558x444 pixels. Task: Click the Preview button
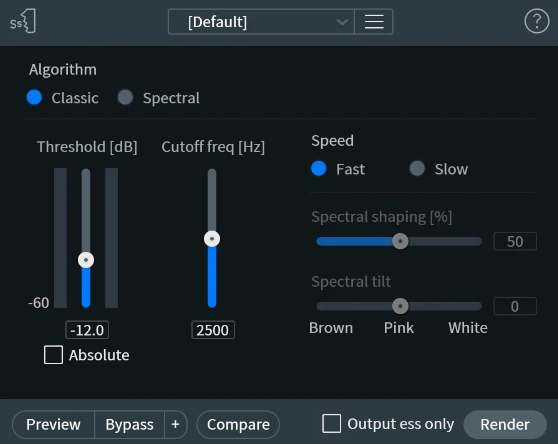coord(53,424)
